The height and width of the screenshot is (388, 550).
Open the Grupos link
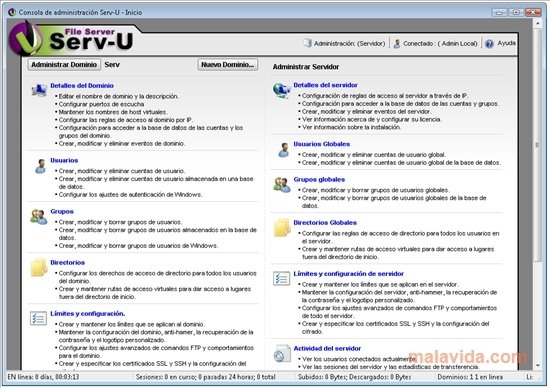tap(62, 212)
